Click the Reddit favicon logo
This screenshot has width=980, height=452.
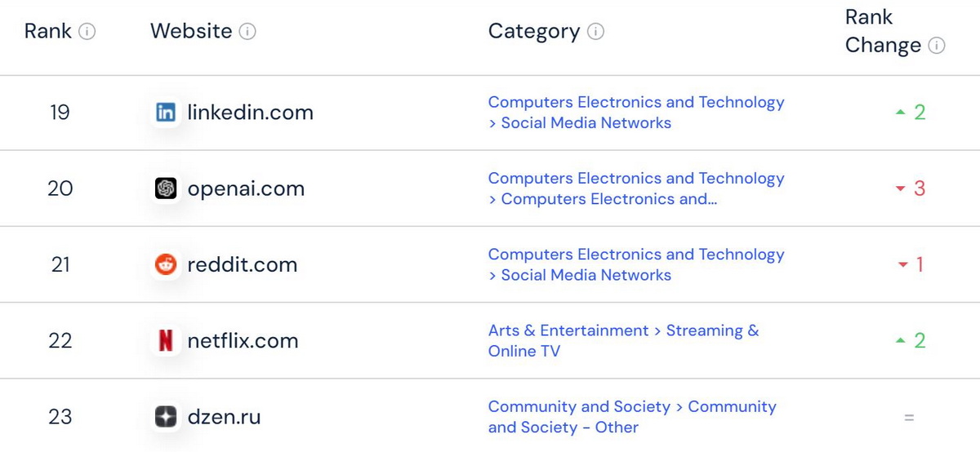click(x=166, y=264)
